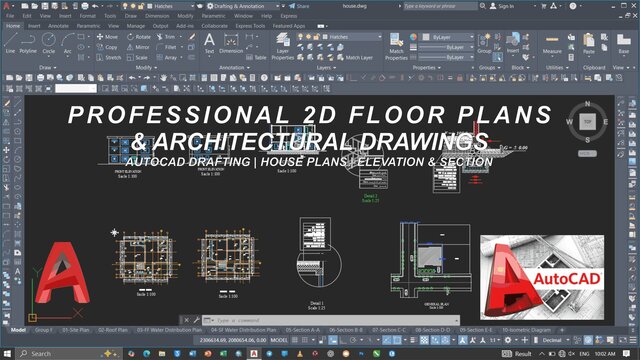Click the Measure tool

tap(552, 44)
